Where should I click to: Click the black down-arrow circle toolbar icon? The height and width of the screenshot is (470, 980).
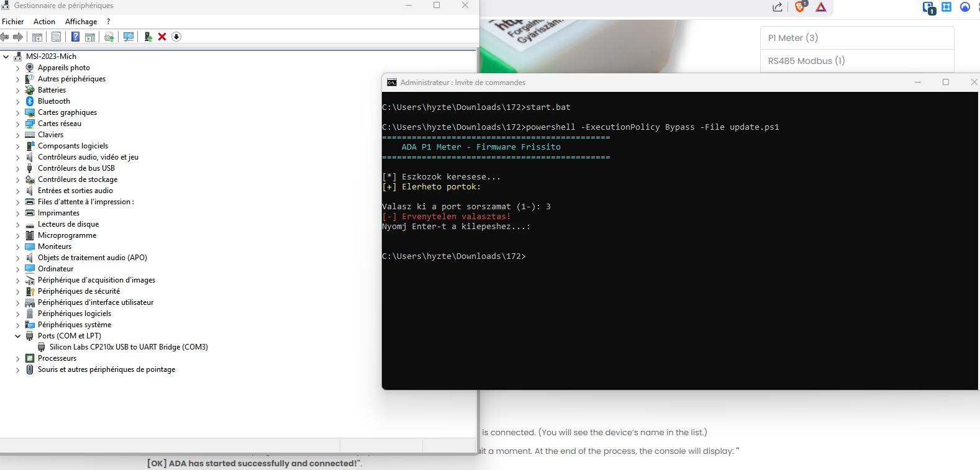pyautogui.click(x=176, y=37)
